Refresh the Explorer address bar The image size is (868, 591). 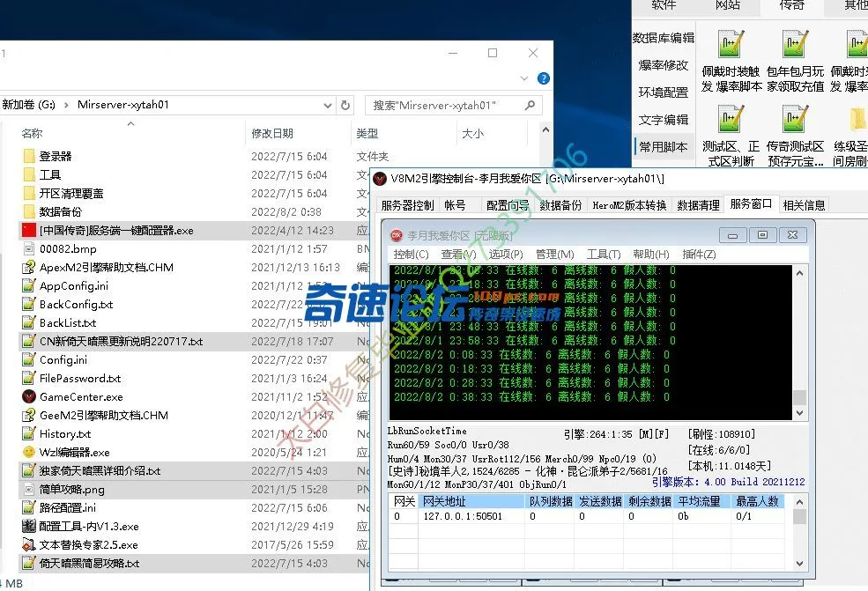tap(345, 105)
